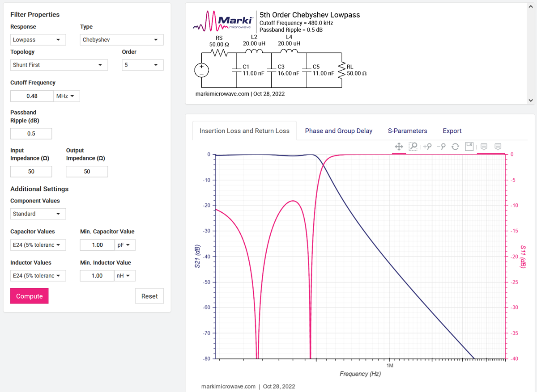Select the pan tool in the plot toolbar
Screen dimensions: 537x392
tap(399, 147)
